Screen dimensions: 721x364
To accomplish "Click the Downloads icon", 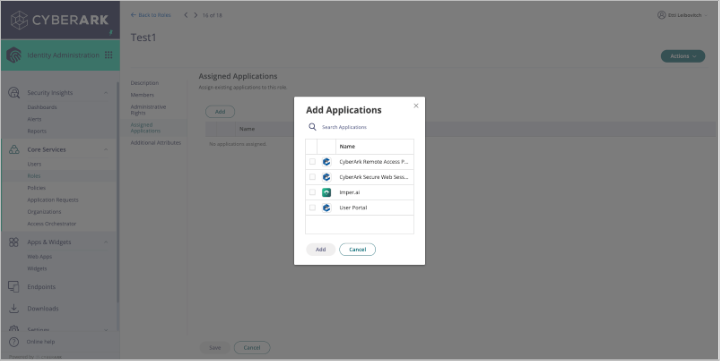I will tap(14, 308).
